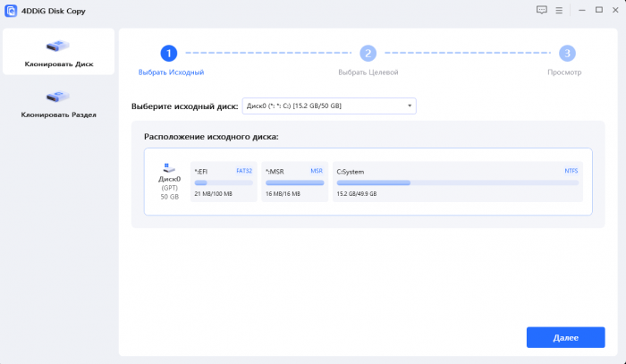Click the C:System usage progress bar
The image size is (626, 364).
pos(457,182)
